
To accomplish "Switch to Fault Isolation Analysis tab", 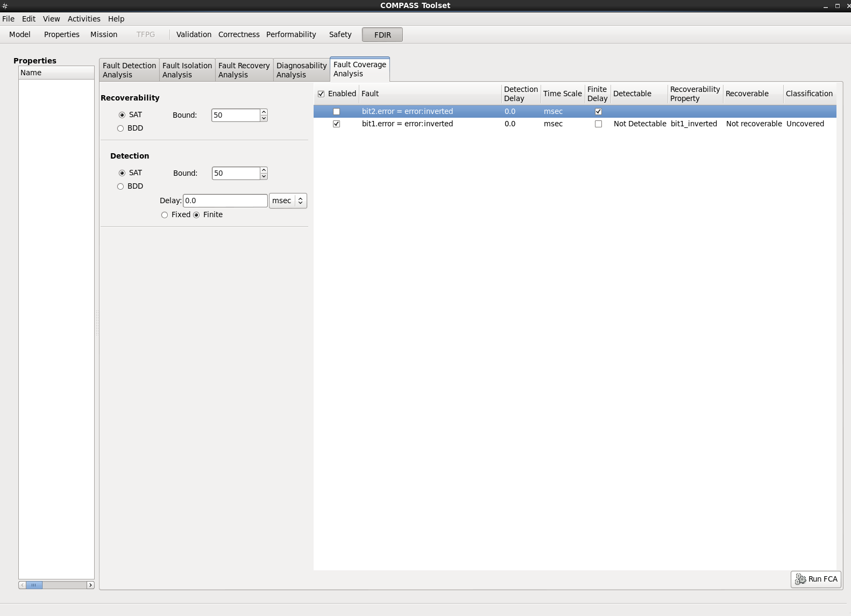I will coord(187,70).
